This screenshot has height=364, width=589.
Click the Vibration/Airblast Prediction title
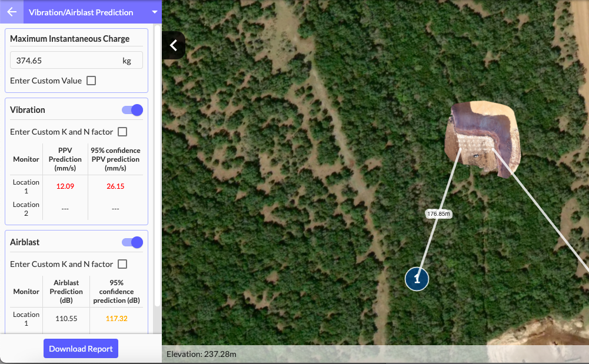coord(81,12)
